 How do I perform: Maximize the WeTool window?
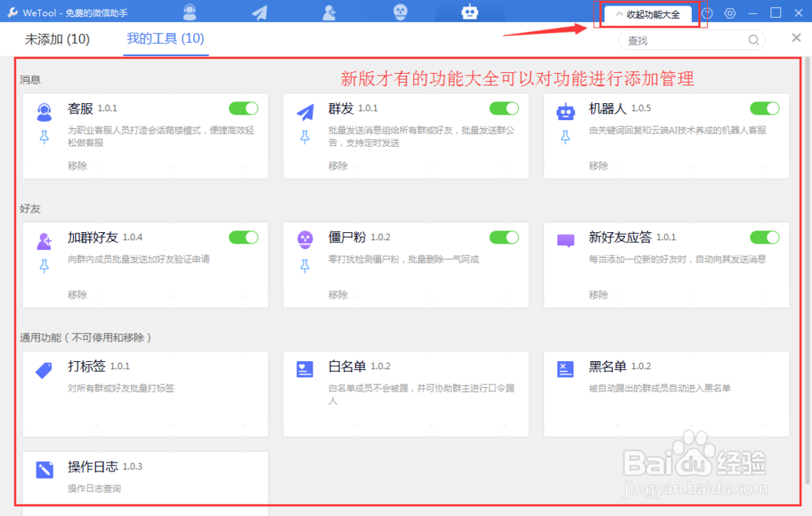pos(775,13)
